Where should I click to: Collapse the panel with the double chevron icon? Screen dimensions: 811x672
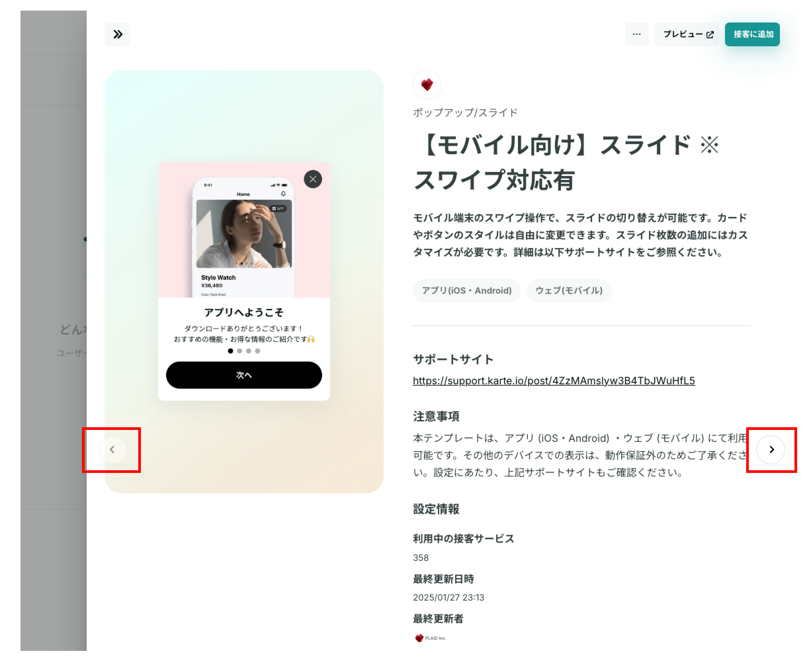click(117, 34)
